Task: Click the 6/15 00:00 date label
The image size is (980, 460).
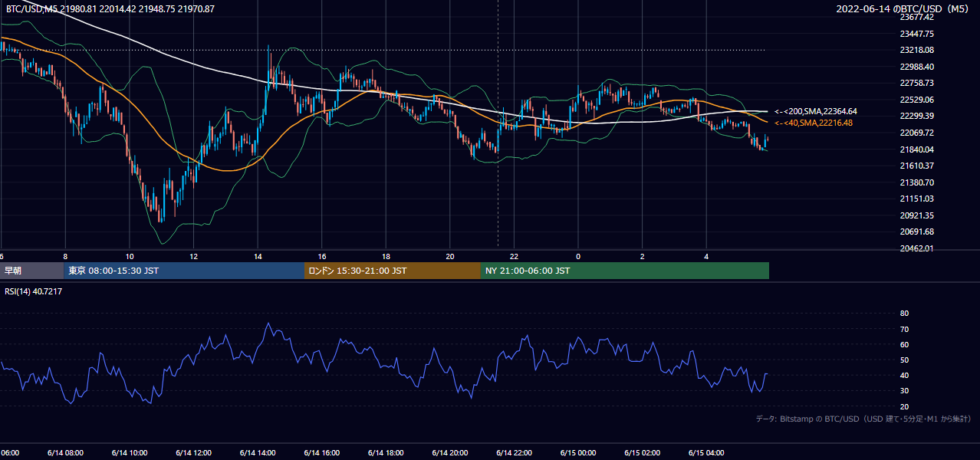Action: [x=577, y=453]
